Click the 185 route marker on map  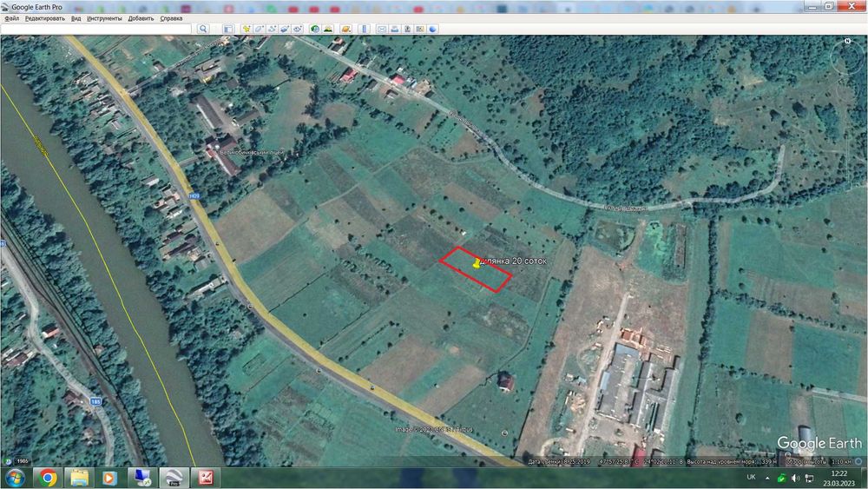(95, 401)
